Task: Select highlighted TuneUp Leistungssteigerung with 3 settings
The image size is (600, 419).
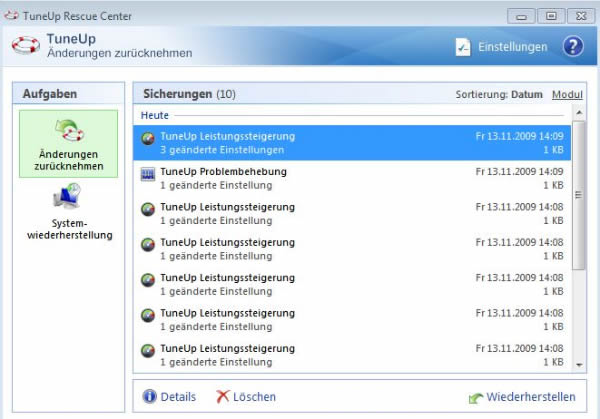Action: tap(352, 143)
